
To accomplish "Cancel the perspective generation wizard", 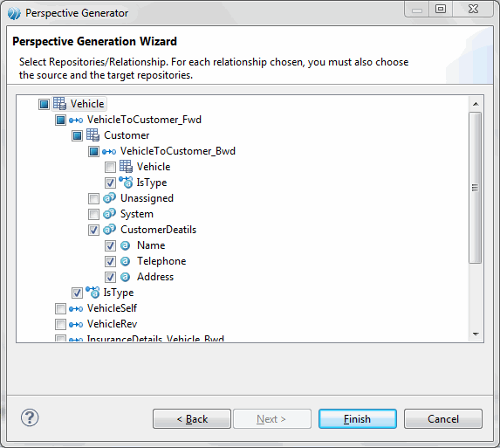I will click(443, 418).
